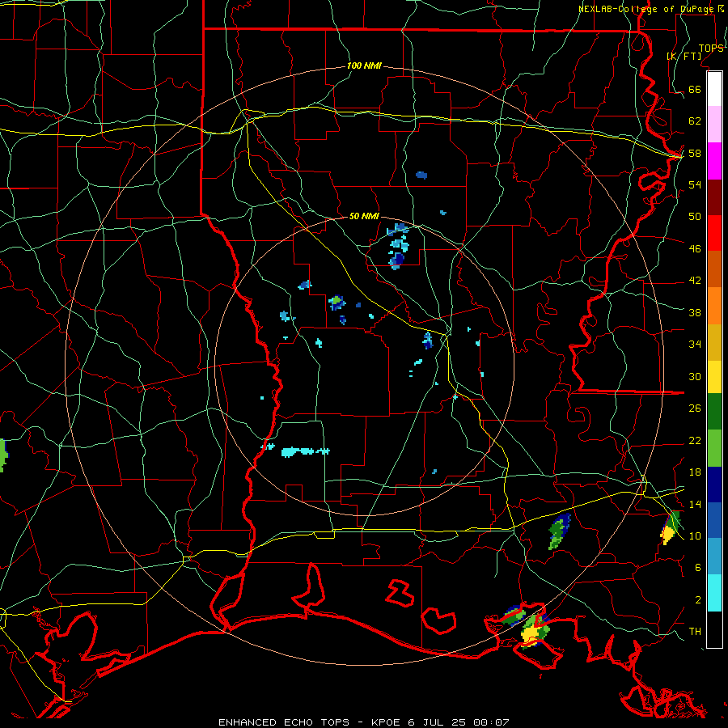Viewport: 728px width, 728px height.
Task: Click the NEXLAB-College of DuPage label
Action: (x=647, y=9)
